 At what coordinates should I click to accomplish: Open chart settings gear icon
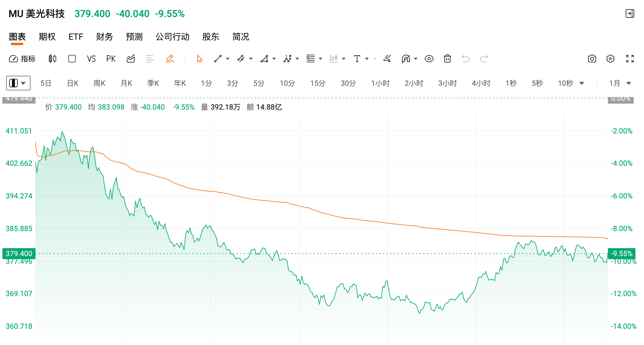[x=610, y=59]
